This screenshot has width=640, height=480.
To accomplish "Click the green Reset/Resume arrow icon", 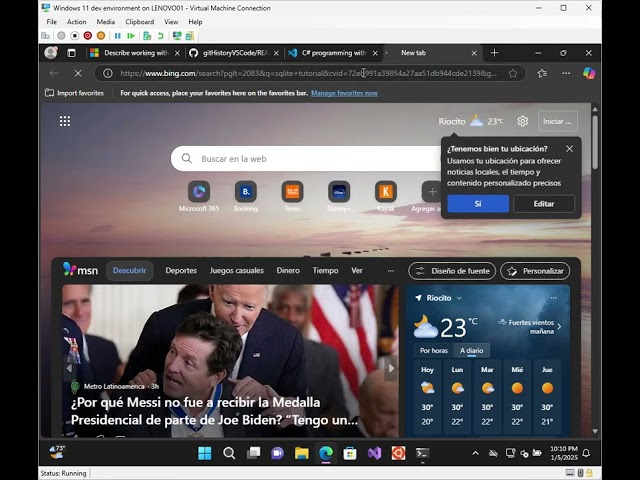I will [131, 36].
